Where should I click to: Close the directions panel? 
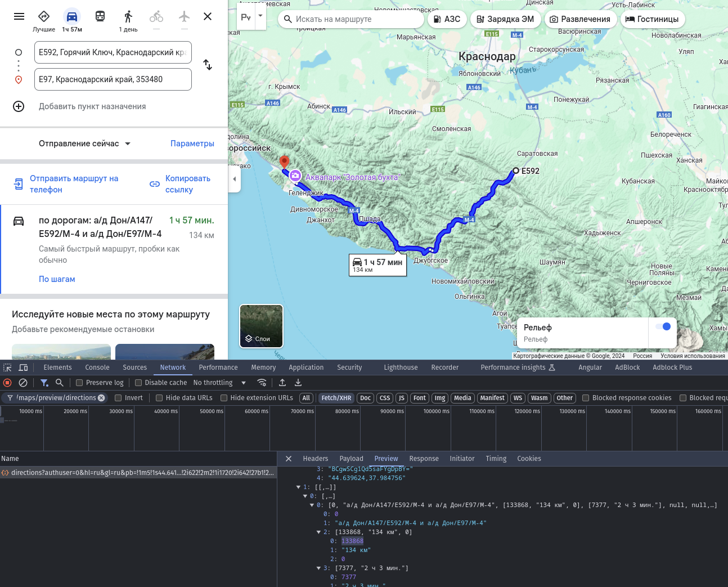(208, 16)
